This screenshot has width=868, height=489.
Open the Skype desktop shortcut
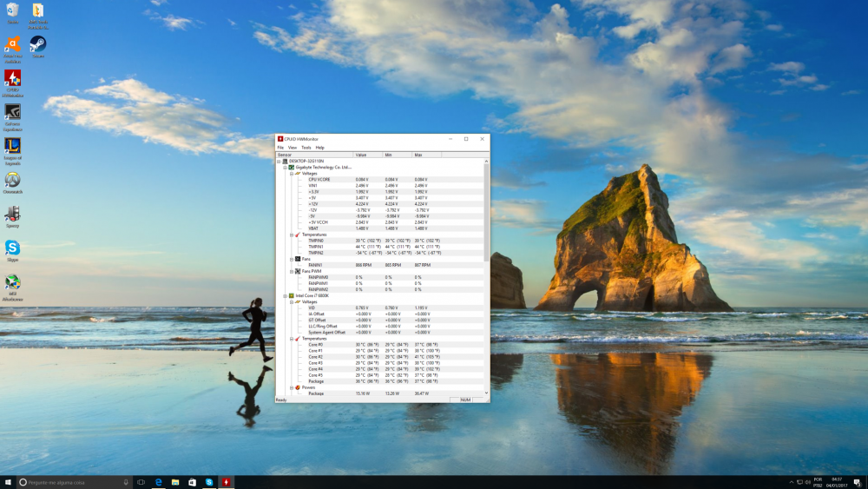click(12, 248)
